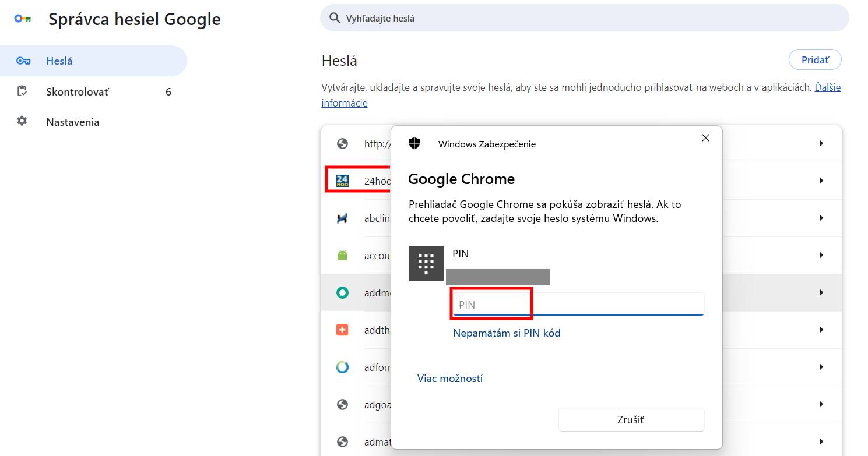Expand the http:// password entry arrow
Screen dimensions: 868x456
pyautogui.click(x=821, y=143)
